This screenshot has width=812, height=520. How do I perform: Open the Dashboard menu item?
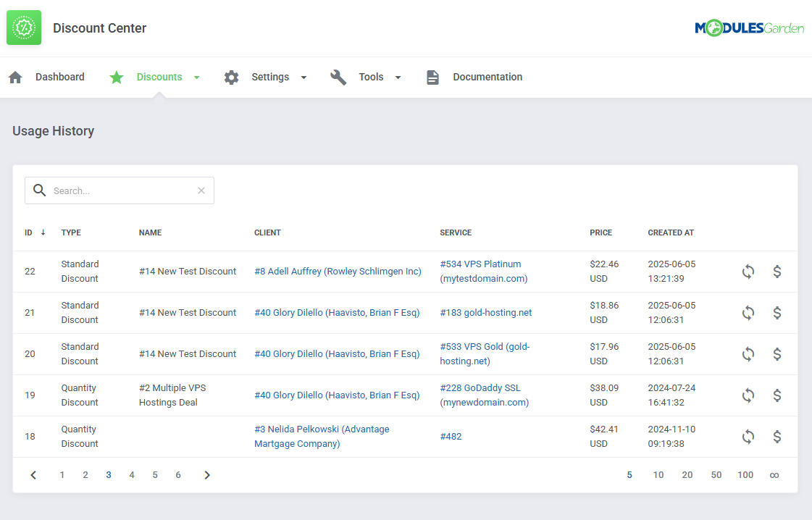point(59,77)
